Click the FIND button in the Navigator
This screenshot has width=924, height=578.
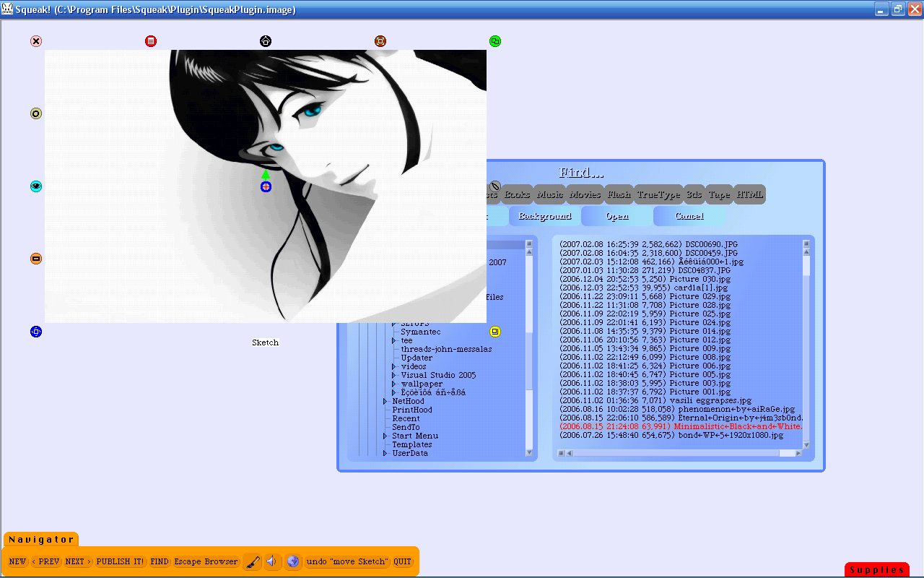coord(160,561)
